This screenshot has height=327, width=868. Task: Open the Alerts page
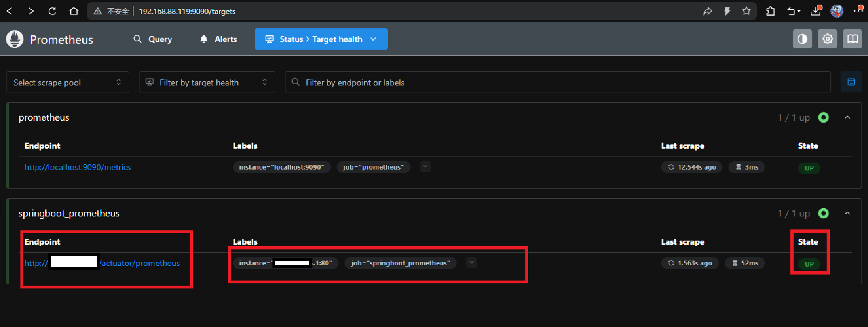tap(219, 39)
